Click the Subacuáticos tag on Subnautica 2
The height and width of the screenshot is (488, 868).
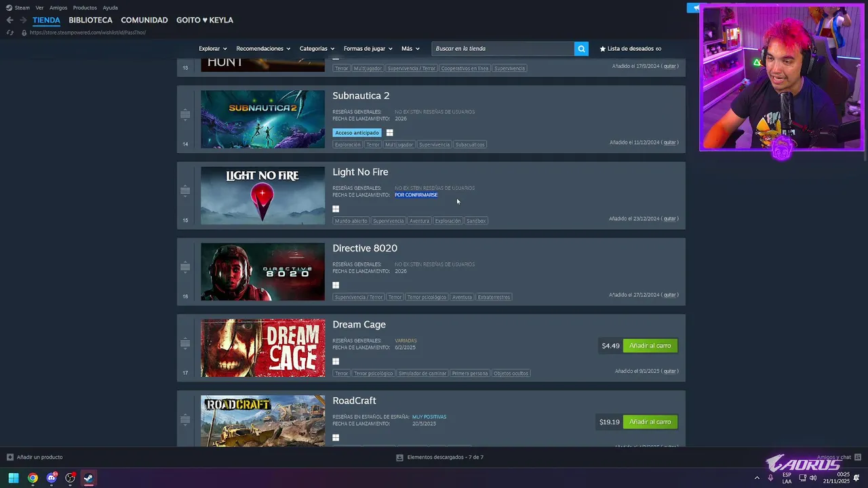pyautogui.click(x=470, y=144)
